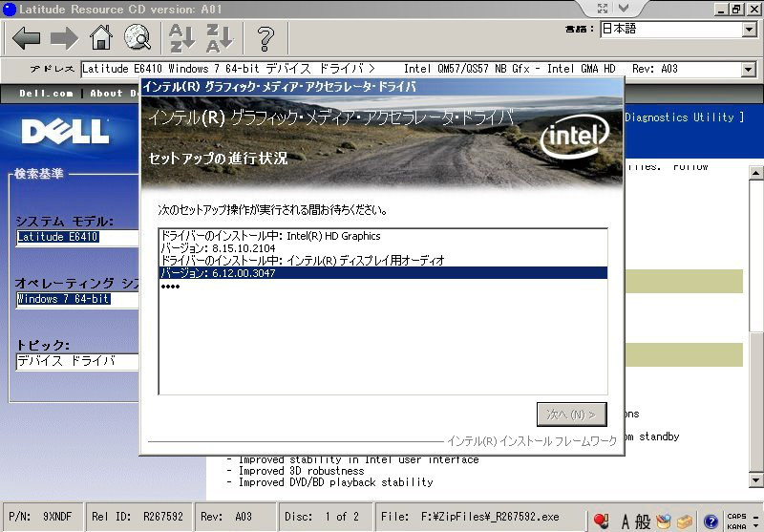Click the installer dialog title bar
Viewport: 764px width, 532px height.
click(381, 87)
